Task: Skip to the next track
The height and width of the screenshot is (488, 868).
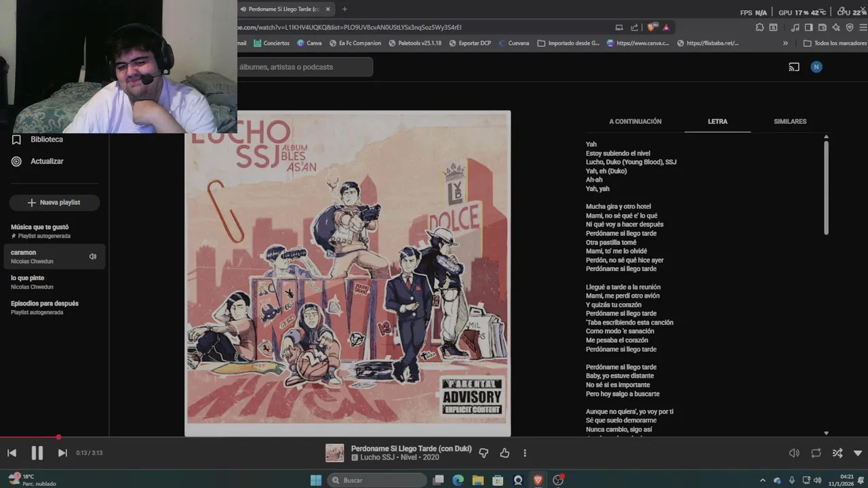Action: 62,453
